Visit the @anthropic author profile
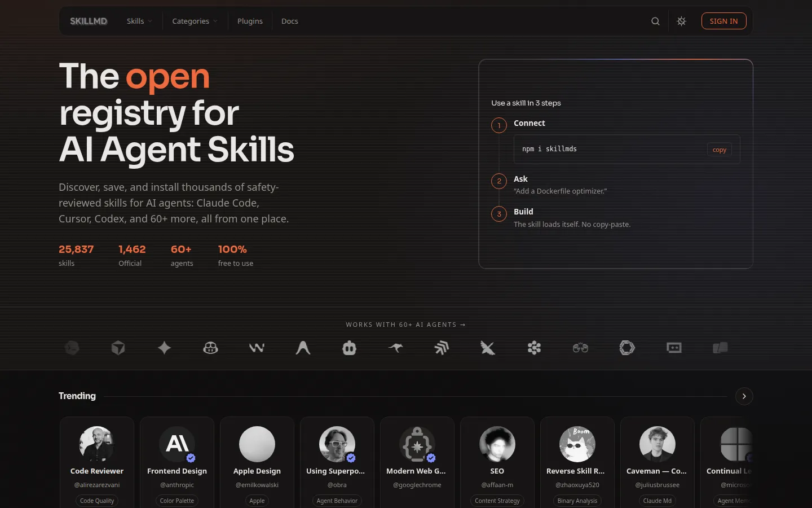This screenshot has height=508, width=812. click(x=177, y=485)
